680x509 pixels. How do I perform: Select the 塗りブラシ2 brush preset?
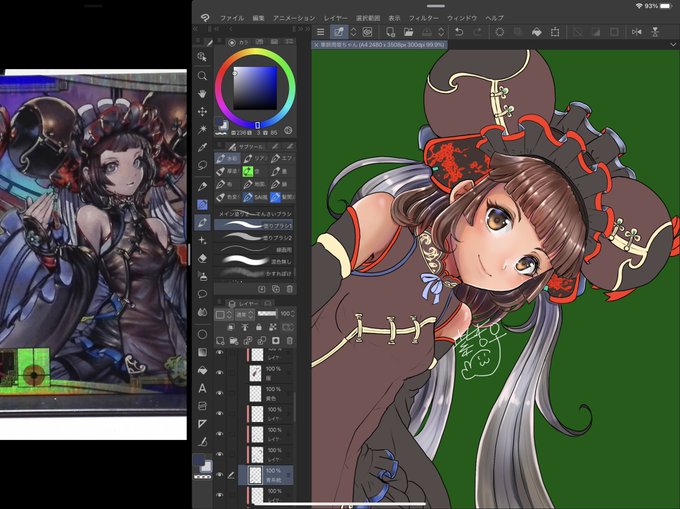254,237
